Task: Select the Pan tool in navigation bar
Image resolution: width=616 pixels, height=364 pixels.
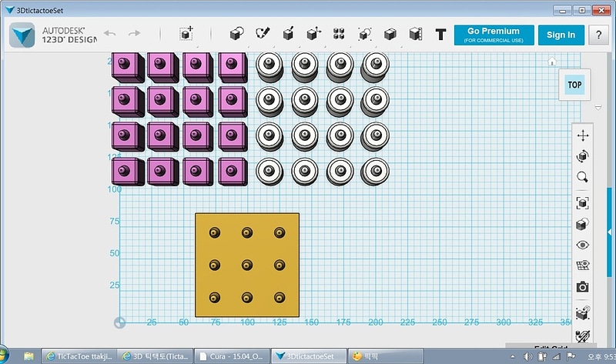Action: click(583, 136)
